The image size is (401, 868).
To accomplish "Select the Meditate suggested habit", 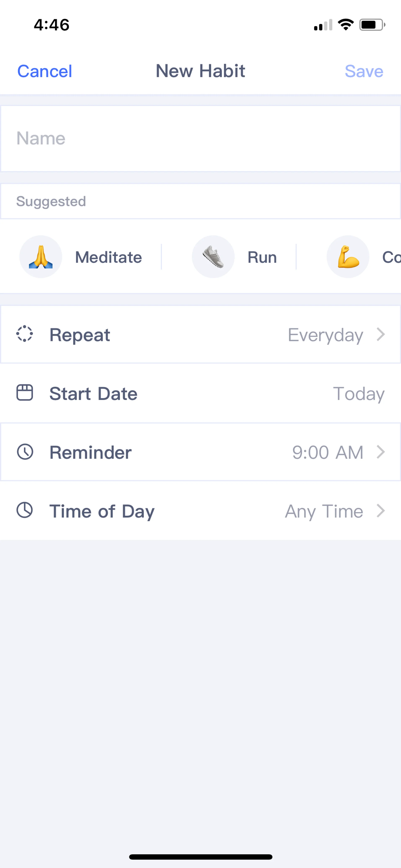I will pyautogui.click(x=108, y=257).
